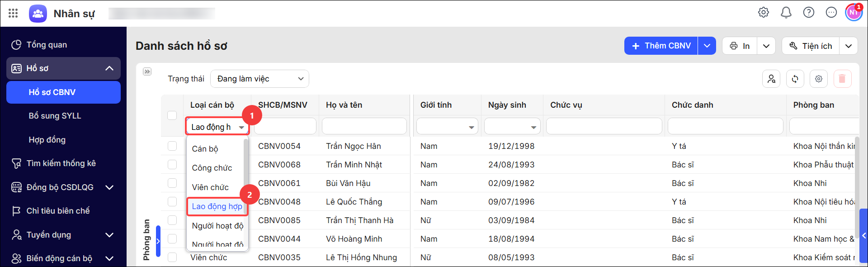Image resolution: width=868 pixels, height=267 pixels.
Task: Click Họ và tên filter input
Action: click(364, 126)
